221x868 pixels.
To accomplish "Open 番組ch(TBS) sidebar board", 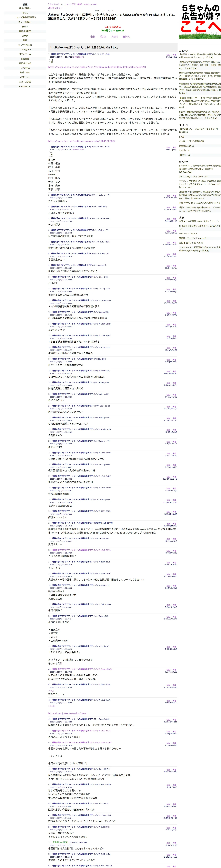I will coord(25,63).
